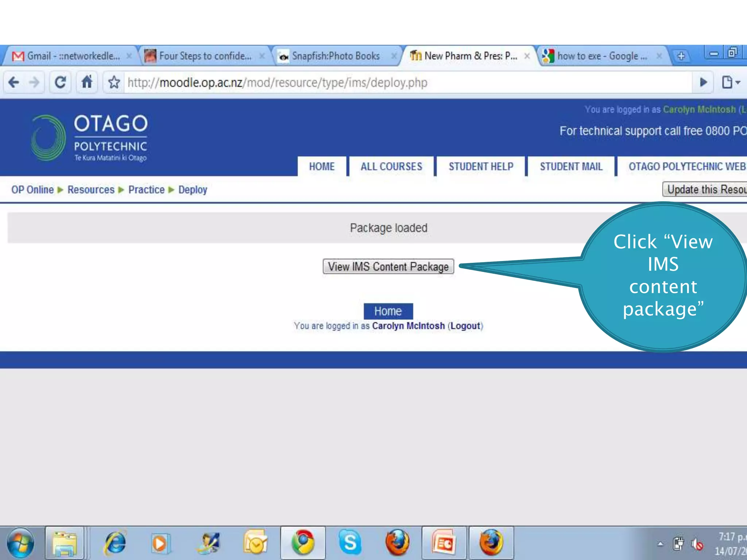The width and height of the screenshot is (747, 560).
Task: Open Skype from the taskbar
Action: coord(350,543)
